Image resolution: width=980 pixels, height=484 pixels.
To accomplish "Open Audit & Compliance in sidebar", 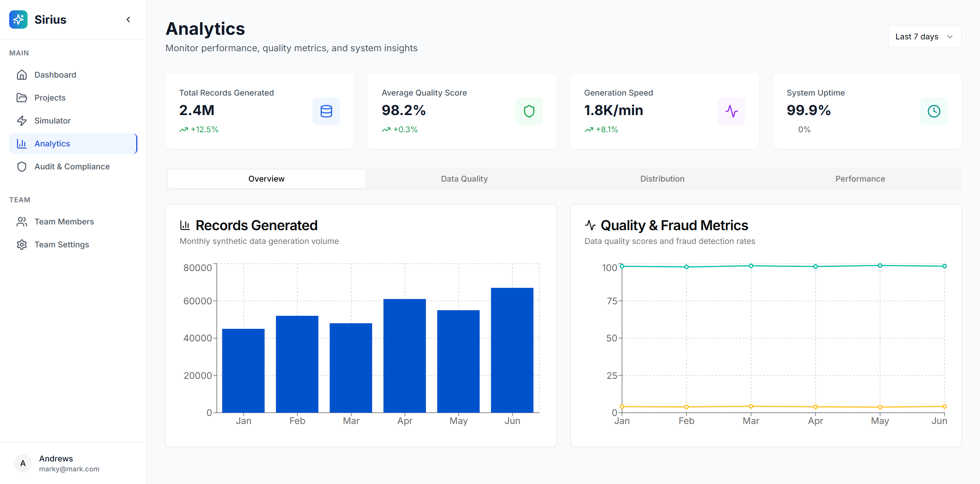I will 72,167.
